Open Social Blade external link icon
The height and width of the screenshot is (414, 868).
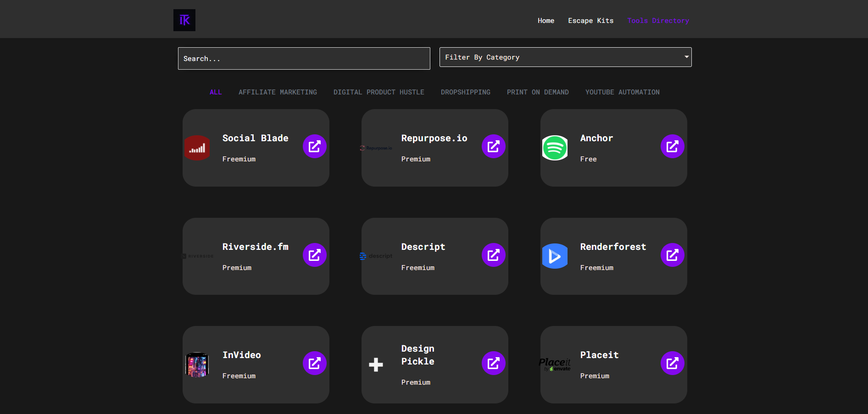point(315,146)
